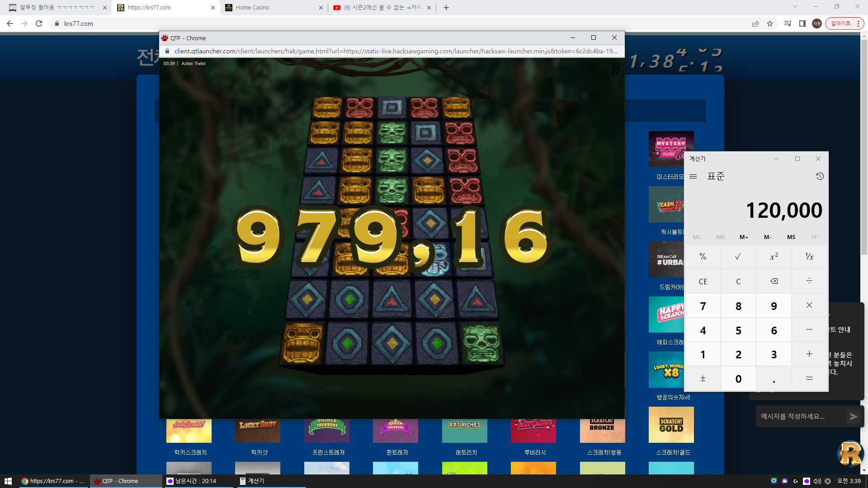The width and height of the screenshot is (868, 488).
Task: Click the browser back arrow
Action: (10, 23)
